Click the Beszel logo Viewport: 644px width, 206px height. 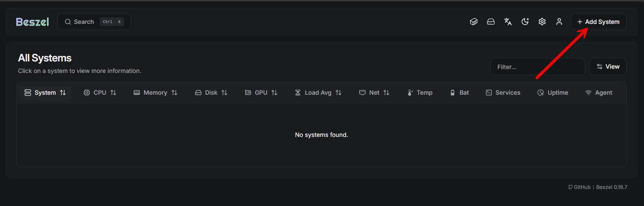tap(32, 22)
